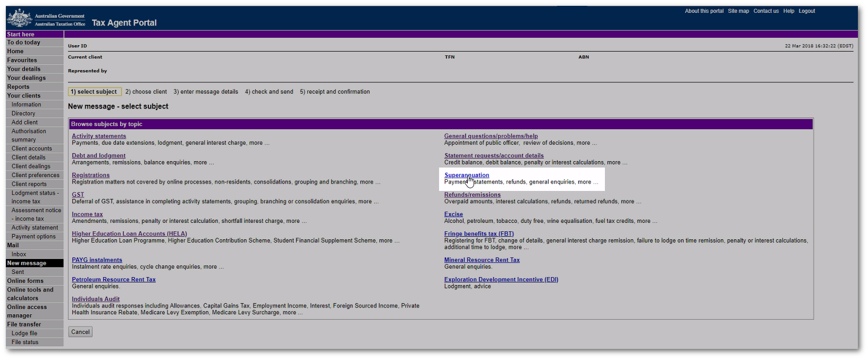Choose the Income tax subject link

click(87, 214)
